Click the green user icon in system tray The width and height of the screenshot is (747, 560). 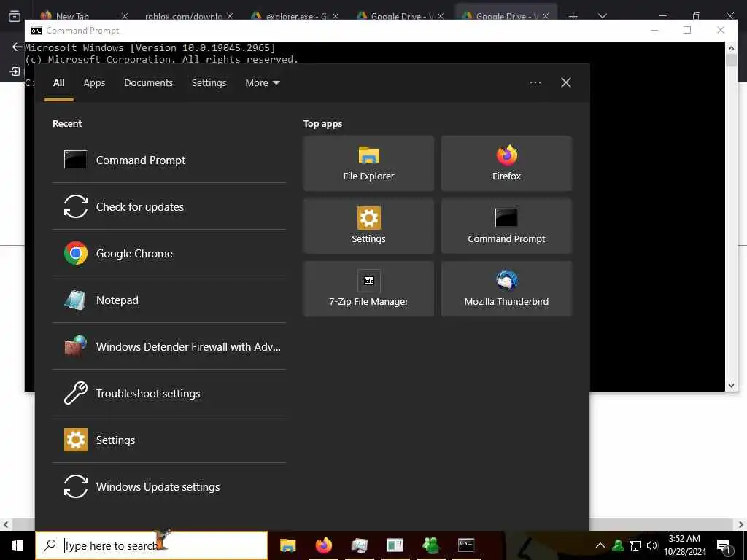tap(618, 545)
